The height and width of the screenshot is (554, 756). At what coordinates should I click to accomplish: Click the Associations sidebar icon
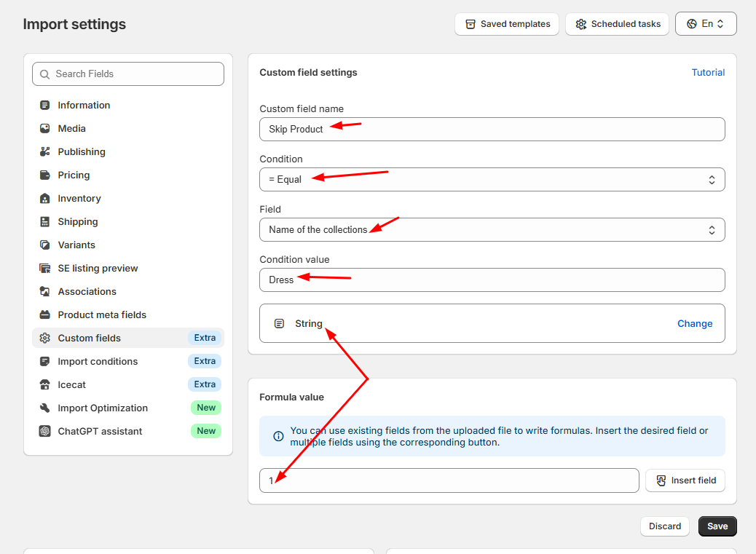pos(45,291)
